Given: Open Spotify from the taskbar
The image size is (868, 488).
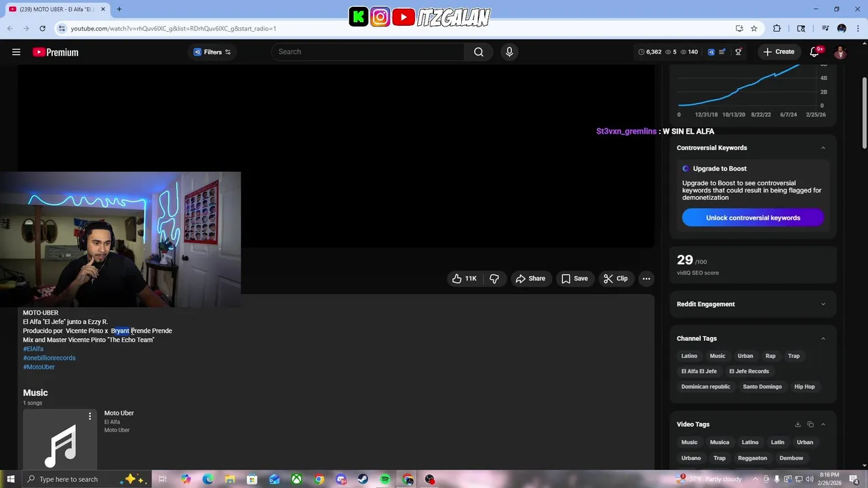Looking at the screenshot, I should tap(385, 479).
